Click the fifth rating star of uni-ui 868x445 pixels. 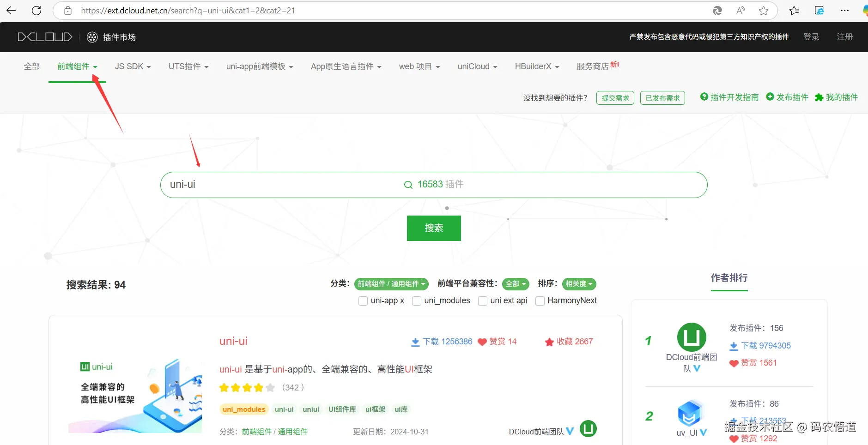pos(270,388)
